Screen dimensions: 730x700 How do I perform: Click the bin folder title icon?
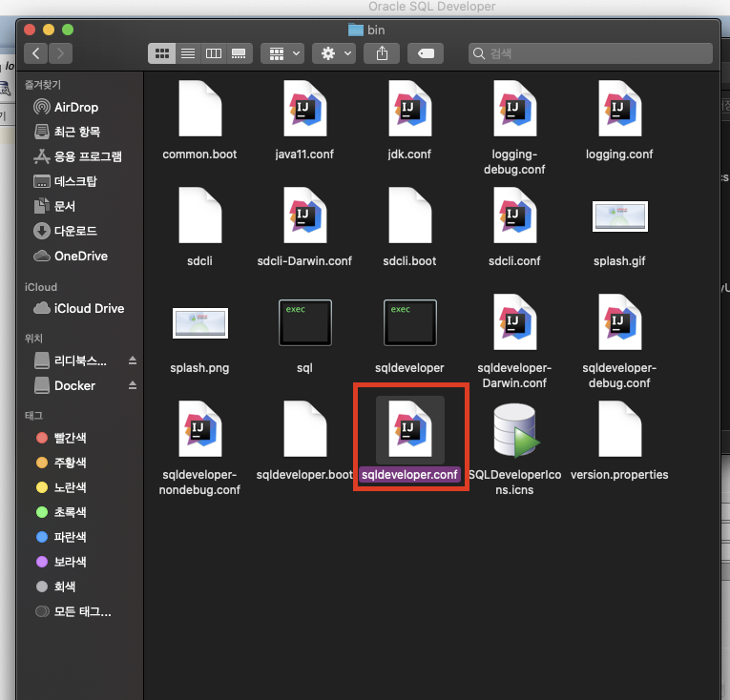[356, 30]
